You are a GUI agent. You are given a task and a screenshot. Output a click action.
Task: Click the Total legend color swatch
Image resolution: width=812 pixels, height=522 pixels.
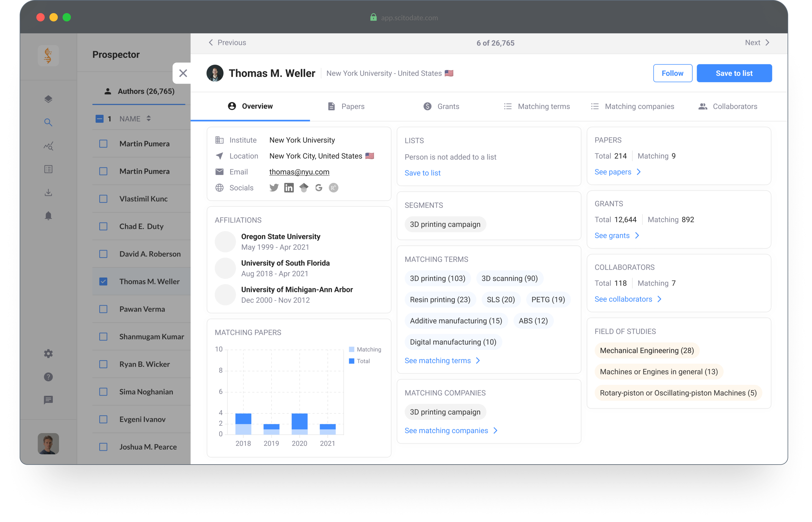point(351,361)
